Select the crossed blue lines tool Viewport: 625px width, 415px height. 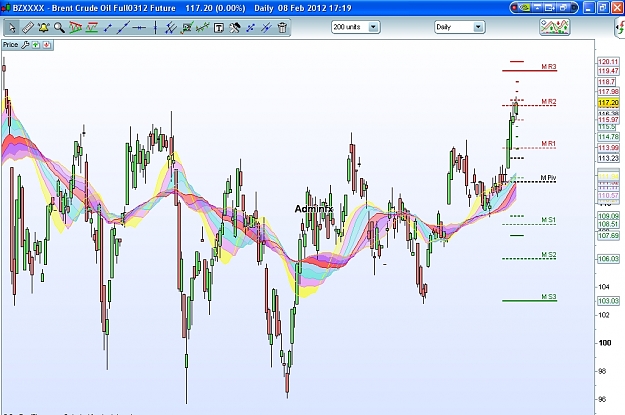coord(266,28)
